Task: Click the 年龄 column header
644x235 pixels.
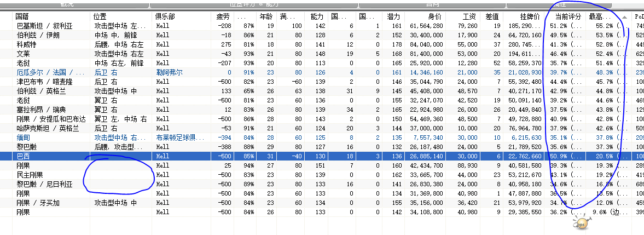Action: pyautogui.click(x=265, y=17)
